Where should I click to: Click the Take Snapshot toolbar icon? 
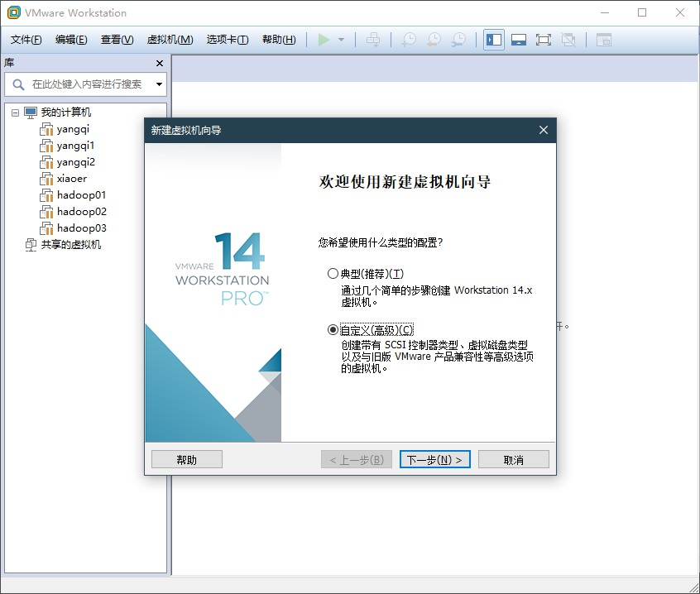[409, 40]
